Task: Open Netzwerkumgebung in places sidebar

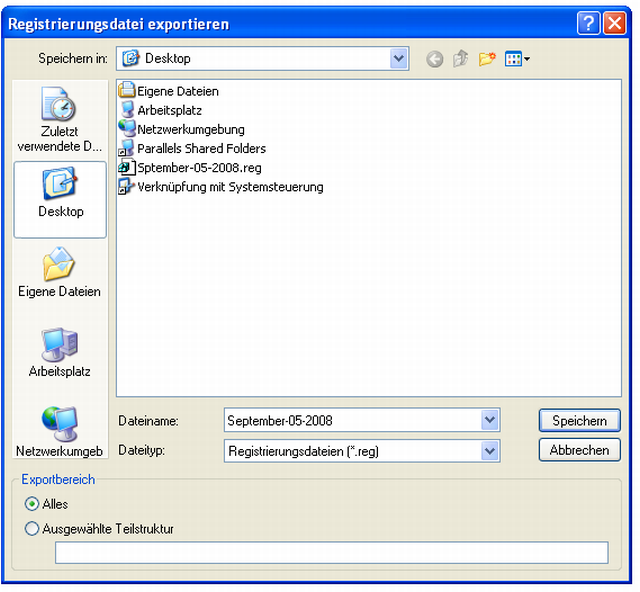Action: 60,432
